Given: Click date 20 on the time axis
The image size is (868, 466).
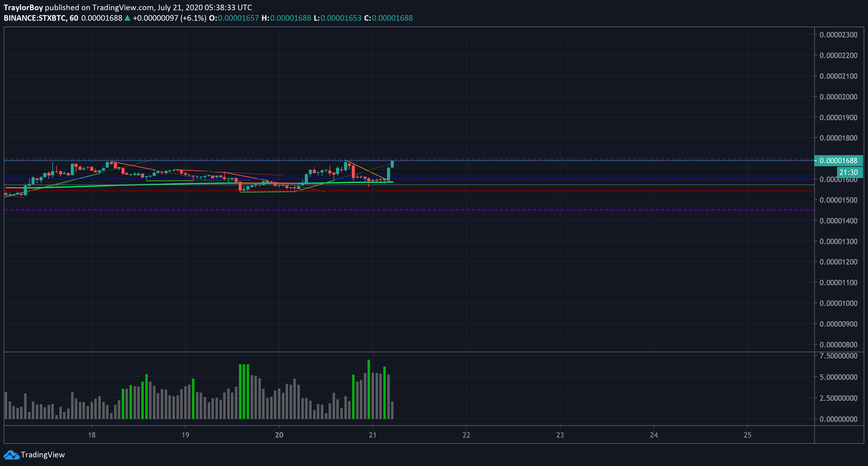Looking at the screenshot, I should tap(279, 435).
